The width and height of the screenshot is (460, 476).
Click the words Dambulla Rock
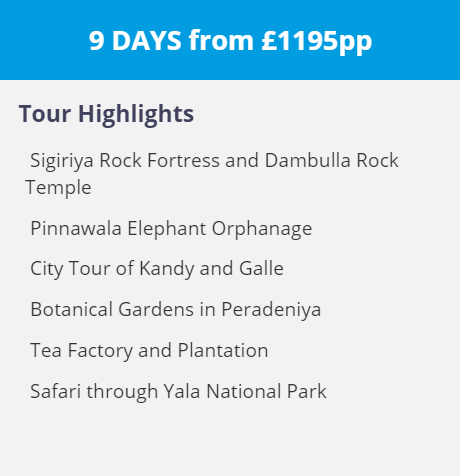click(332, 160)
